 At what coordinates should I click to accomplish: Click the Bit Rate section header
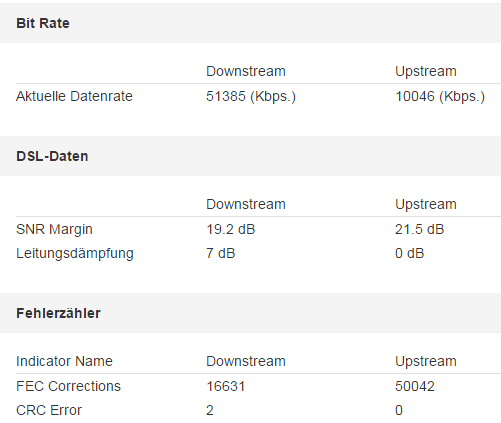click(43, 23)
